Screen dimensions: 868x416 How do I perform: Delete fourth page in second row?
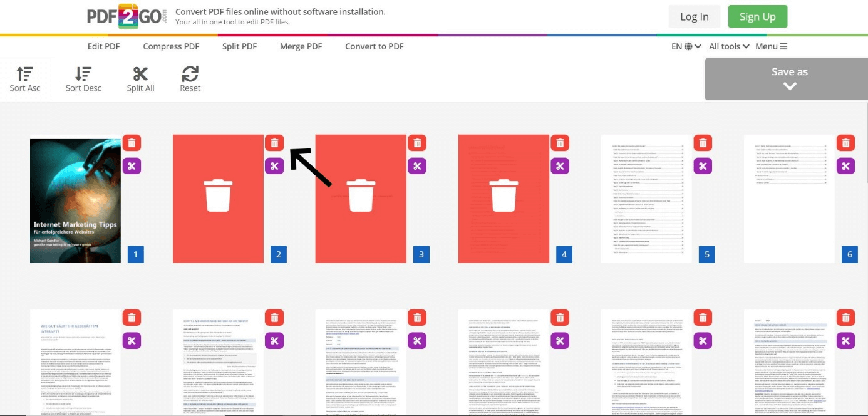pos(560,318)
